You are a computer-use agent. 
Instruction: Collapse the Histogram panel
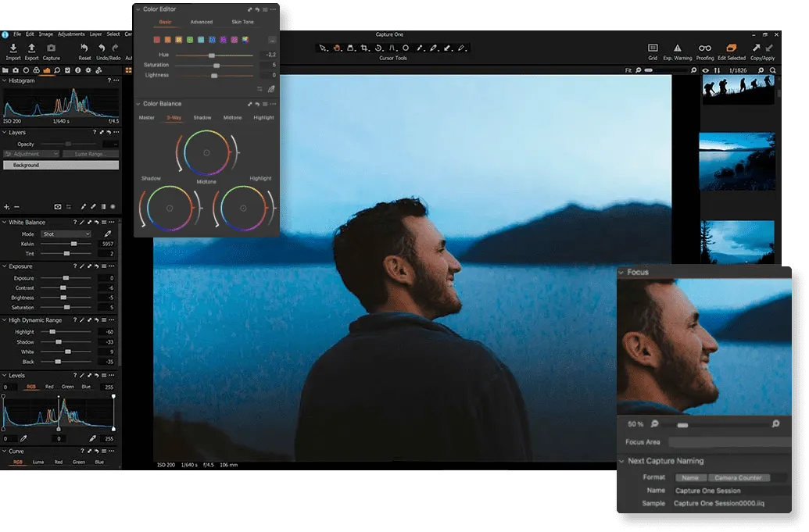(4, 80)
